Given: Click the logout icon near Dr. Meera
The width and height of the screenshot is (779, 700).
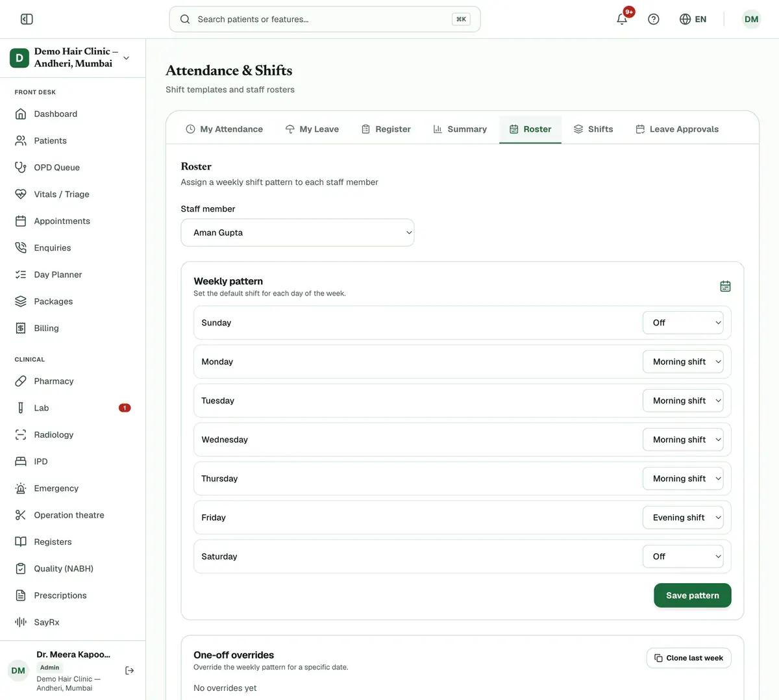Looking at the screenshot, I should tap(130, 670).
